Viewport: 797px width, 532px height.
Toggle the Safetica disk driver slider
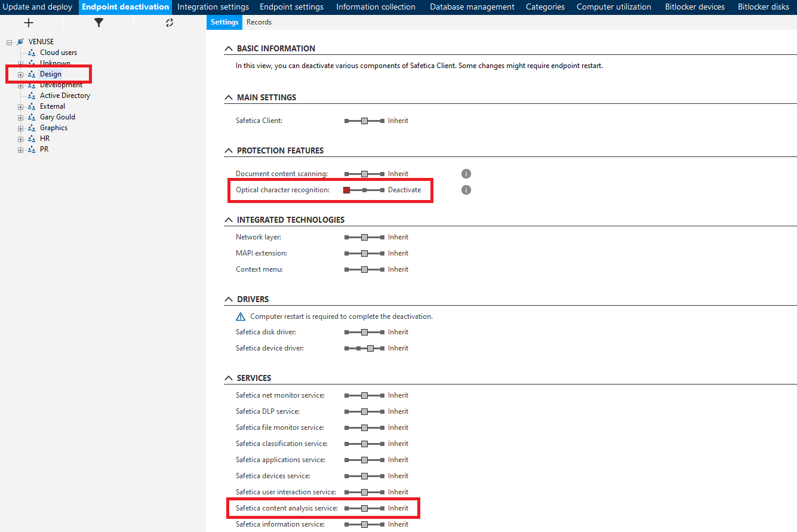[x=364, y=332]
